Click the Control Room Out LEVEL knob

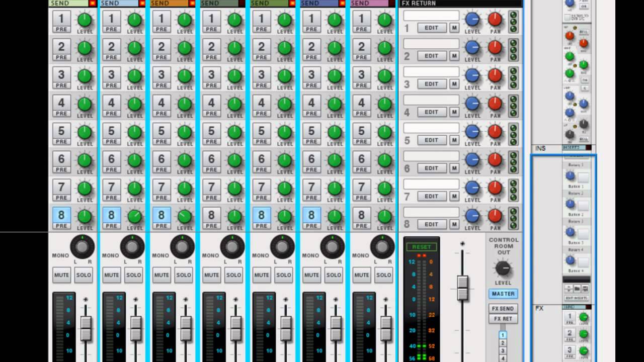pyautogui.click(x=503, y=269)
